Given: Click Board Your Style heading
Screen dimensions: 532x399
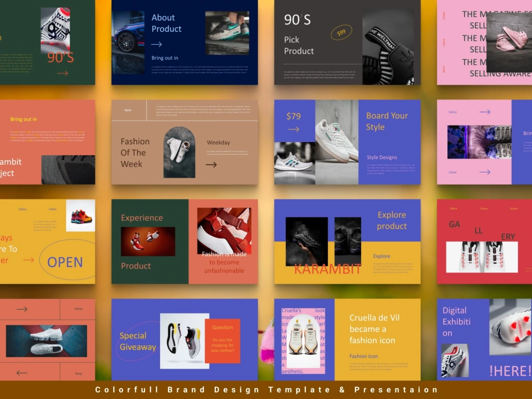Looking at the screenshot, I should click(x=387, y=121).
